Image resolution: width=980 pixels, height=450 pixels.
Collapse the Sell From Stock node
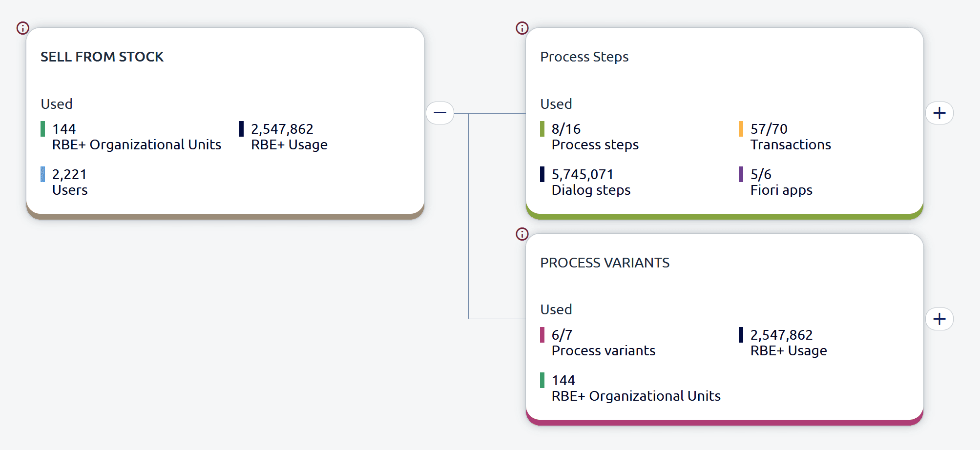pos(440,113)
